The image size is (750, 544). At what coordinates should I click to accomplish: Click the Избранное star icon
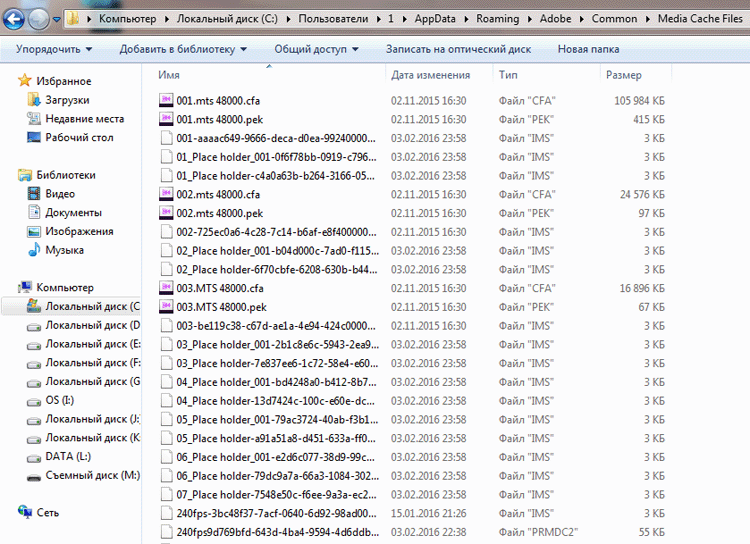click(24, 80)
